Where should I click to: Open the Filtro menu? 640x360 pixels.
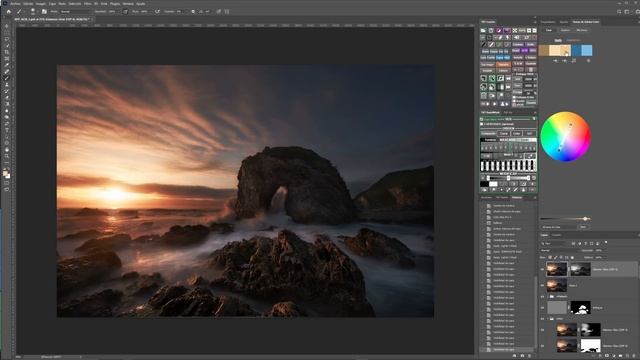tap(87, 4)
